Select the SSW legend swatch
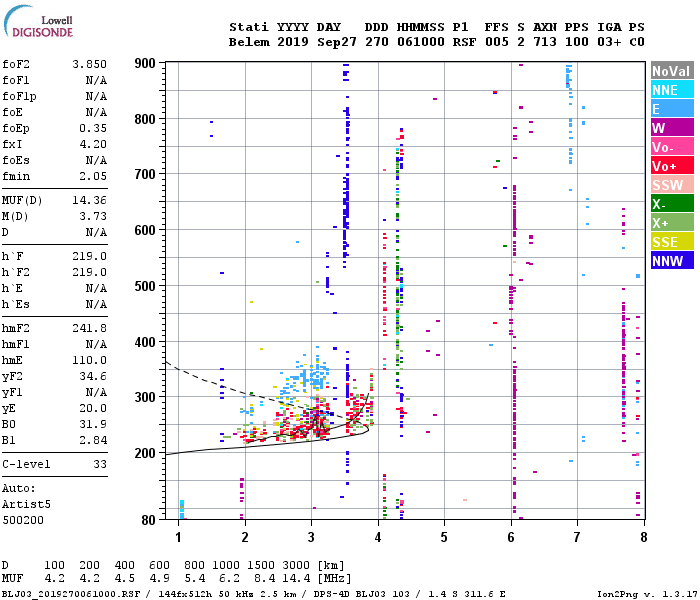 point(672,185)
